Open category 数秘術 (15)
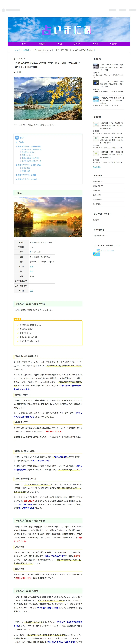The height and width of the screenshot is (644, 138). pos(97,195)
